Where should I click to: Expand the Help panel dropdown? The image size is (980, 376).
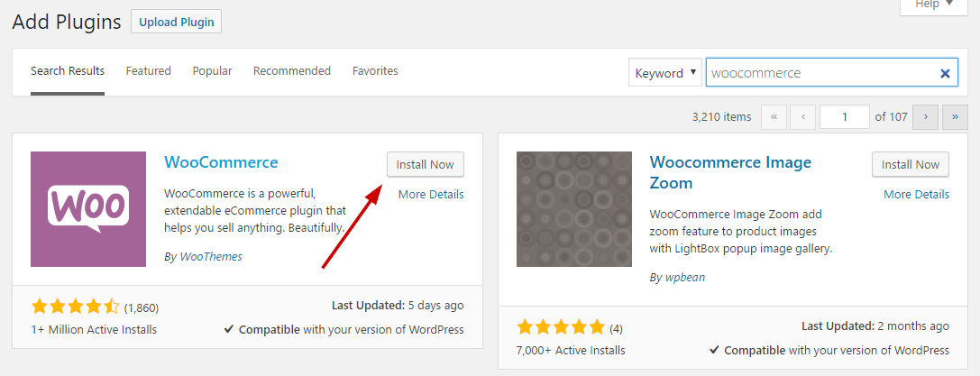934,5
